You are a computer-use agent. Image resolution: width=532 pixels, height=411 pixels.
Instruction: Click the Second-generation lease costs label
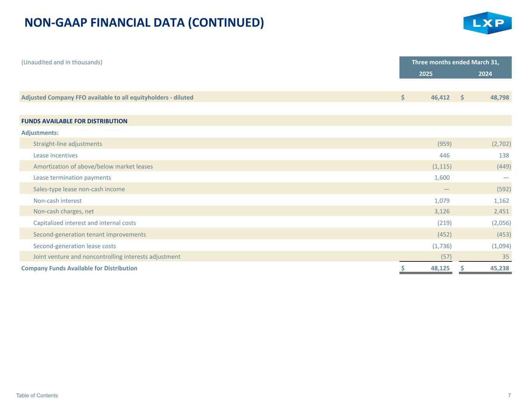click(74, 246)
